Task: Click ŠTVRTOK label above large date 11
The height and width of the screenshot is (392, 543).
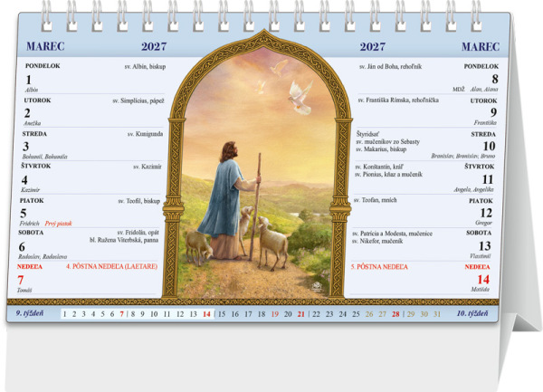Action: pos(480,167)
